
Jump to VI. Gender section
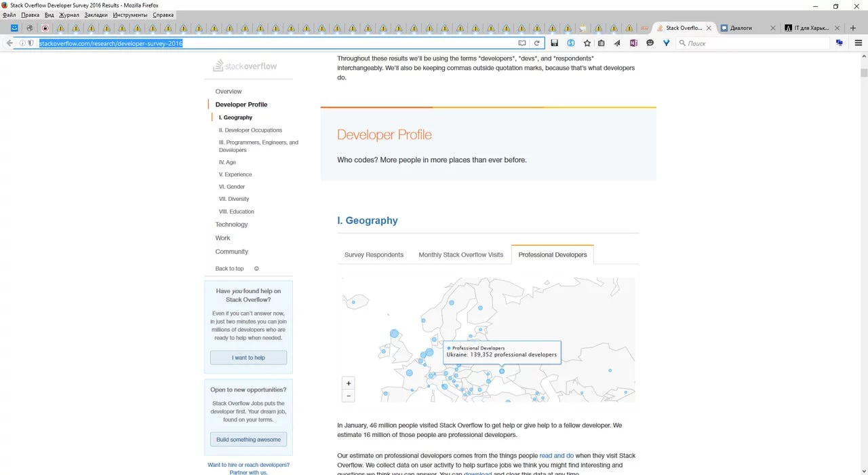[232, 187]
